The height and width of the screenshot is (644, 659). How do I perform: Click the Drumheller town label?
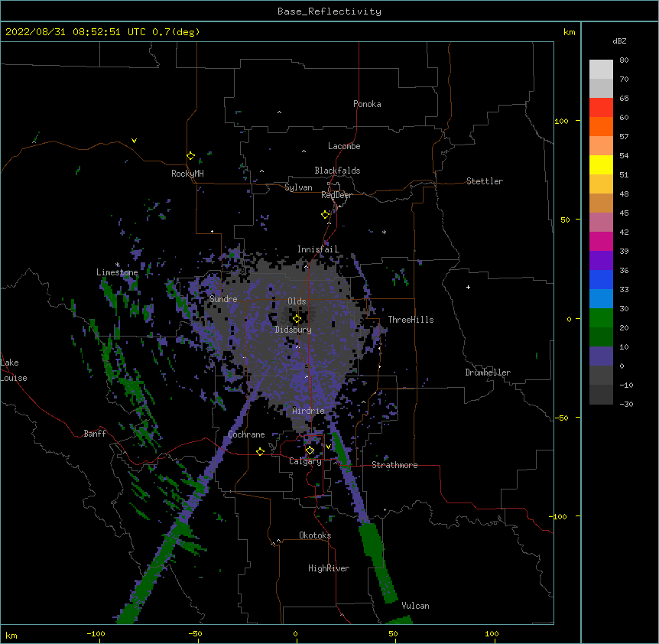click(488, 372)
